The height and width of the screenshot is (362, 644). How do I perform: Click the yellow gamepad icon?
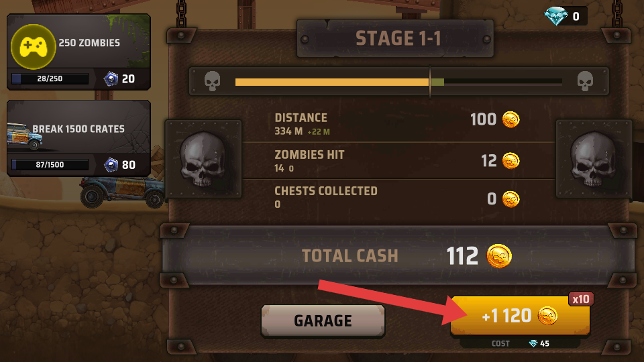33,46
